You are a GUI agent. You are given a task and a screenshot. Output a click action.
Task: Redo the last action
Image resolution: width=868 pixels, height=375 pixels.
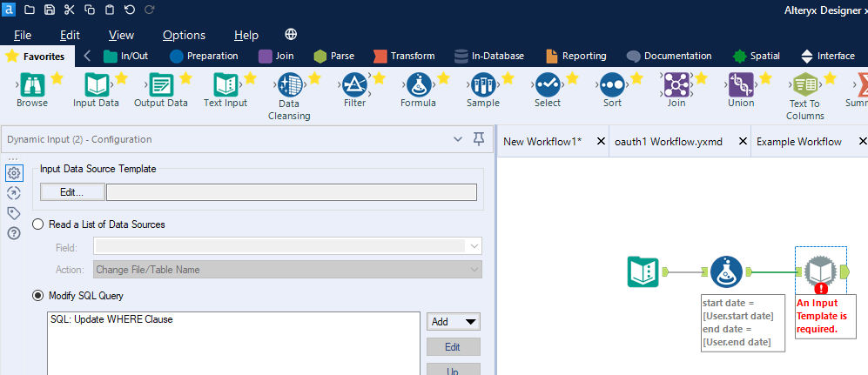coord(149,10)
